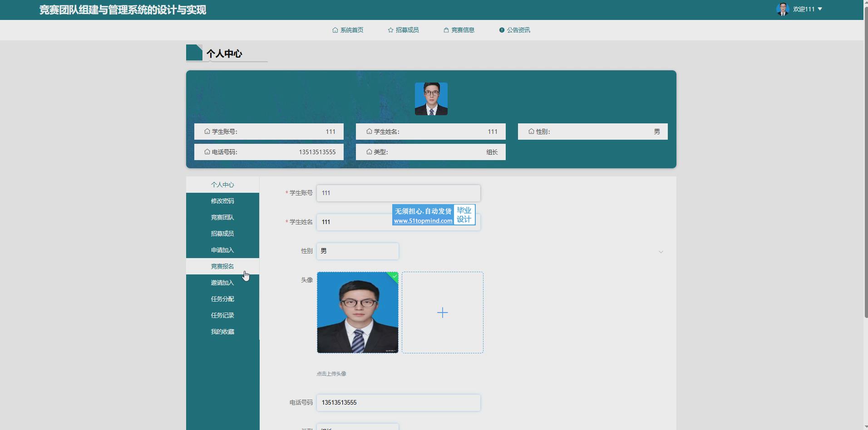Image resolution: width=868 pixels, height=430 pixels.
Task: Click the plus icon to upload avatar
Action: (x=442, y=313)
